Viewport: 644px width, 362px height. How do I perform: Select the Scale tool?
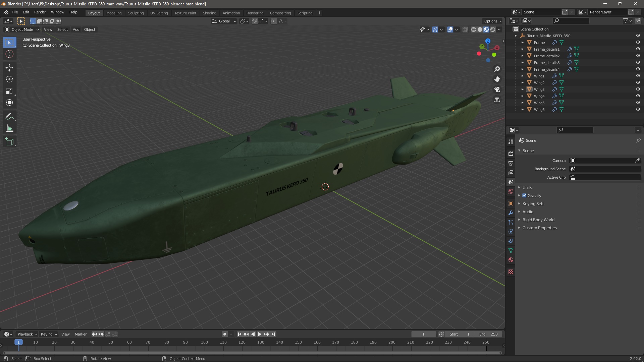9,91
